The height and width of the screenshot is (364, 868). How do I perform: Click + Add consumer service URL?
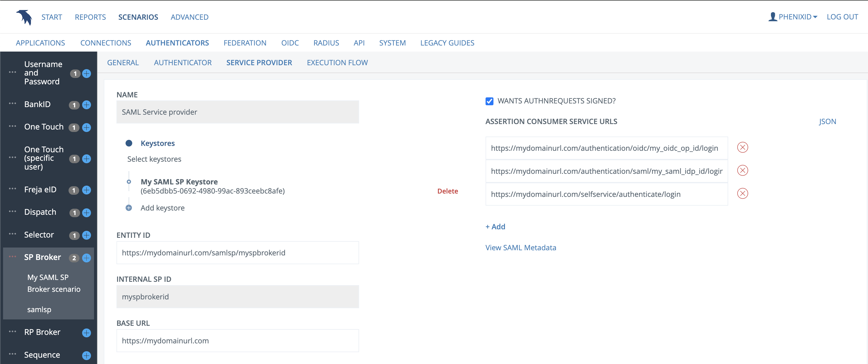click(x=495, y=227)
